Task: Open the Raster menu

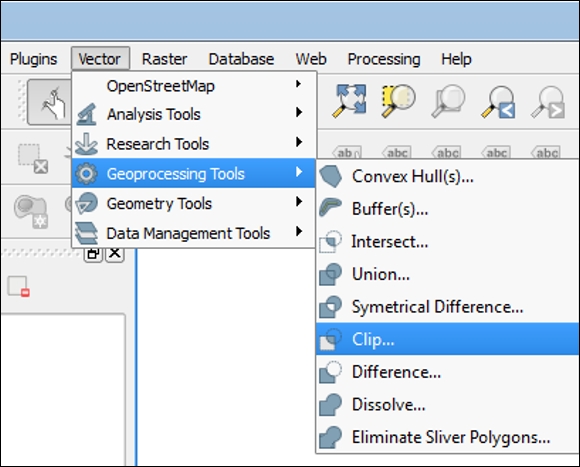Action: click(x=164, y=59)
